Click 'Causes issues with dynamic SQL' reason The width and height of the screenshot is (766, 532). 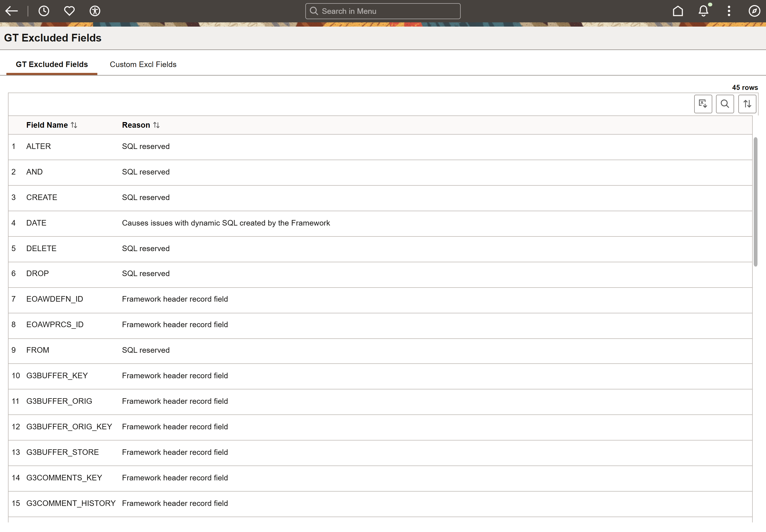point(226,223)
